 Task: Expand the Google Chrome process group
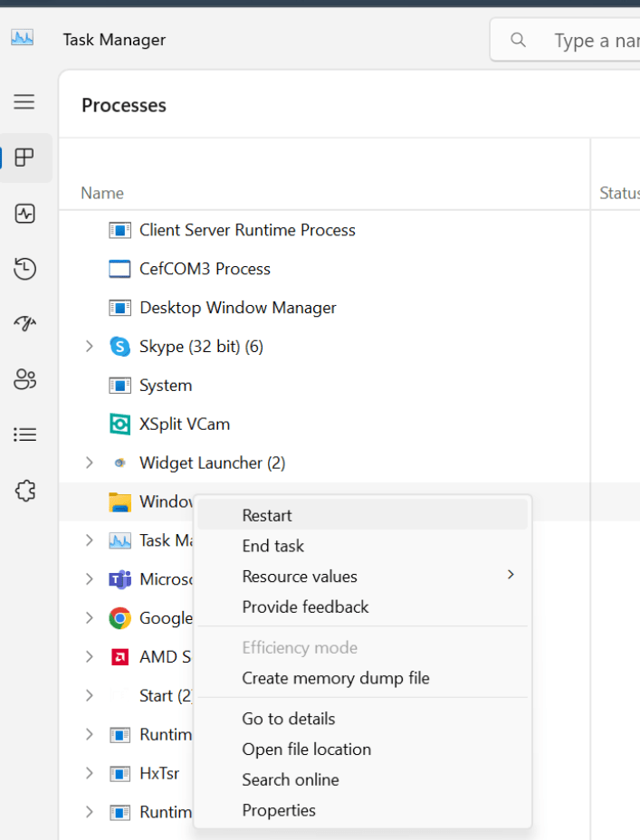pos(90,618)
